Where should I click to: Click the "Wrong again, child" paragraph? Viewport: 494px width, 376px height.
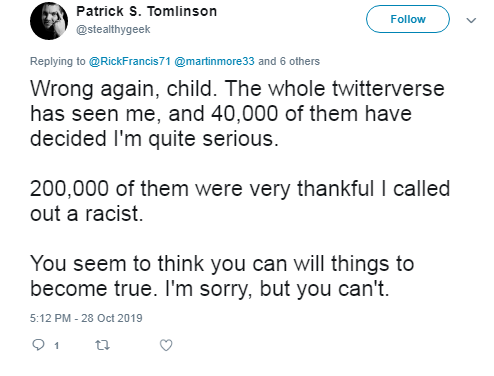[237, 113]
